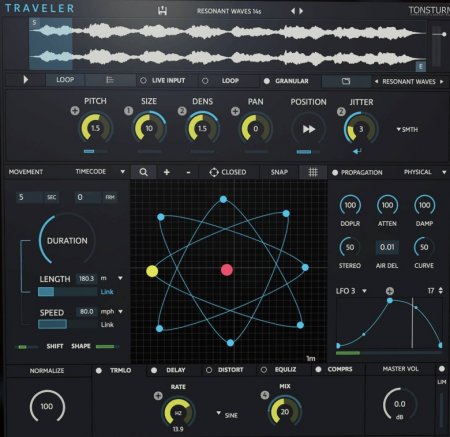The height and width of the screenshot is (437, 450).
Task: Enable the LOOP radio option
Action: (205, 81)
